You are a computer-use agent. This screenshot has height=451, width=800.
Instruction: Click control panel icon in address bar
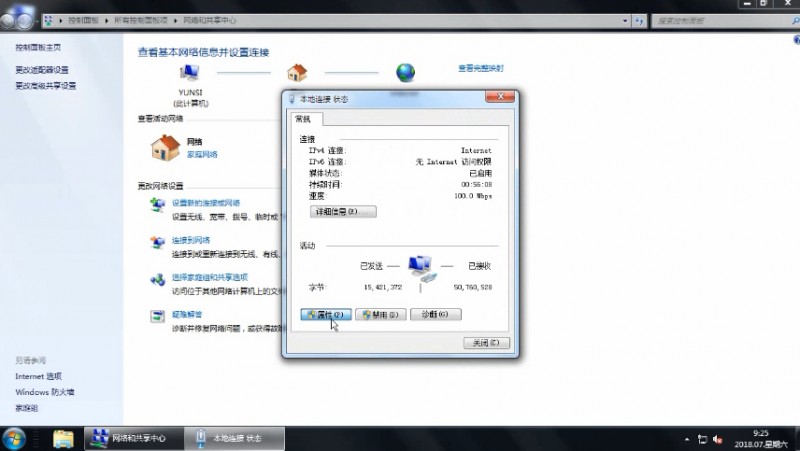(48, 20)
